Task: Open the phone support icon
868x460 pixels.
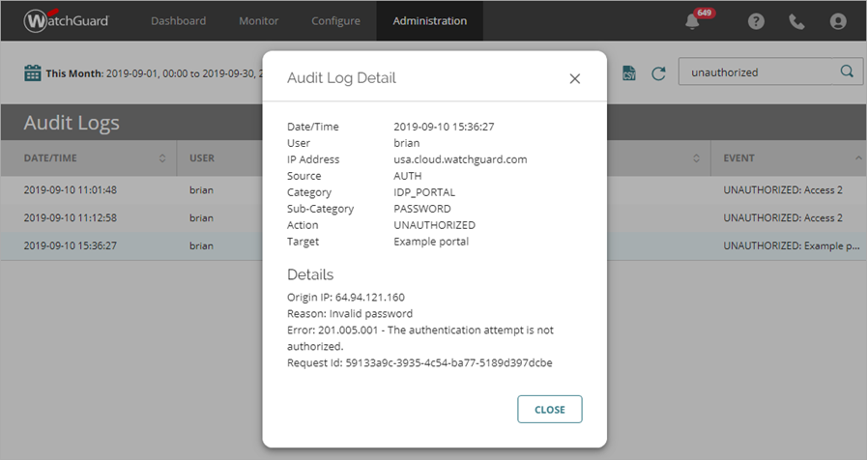Action: [796, 21]
